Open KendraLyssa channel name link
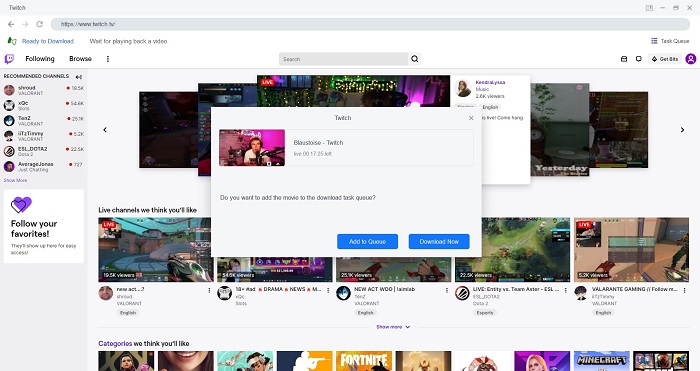This screenshot has height=371, width=700. click(x=490, y=83)
